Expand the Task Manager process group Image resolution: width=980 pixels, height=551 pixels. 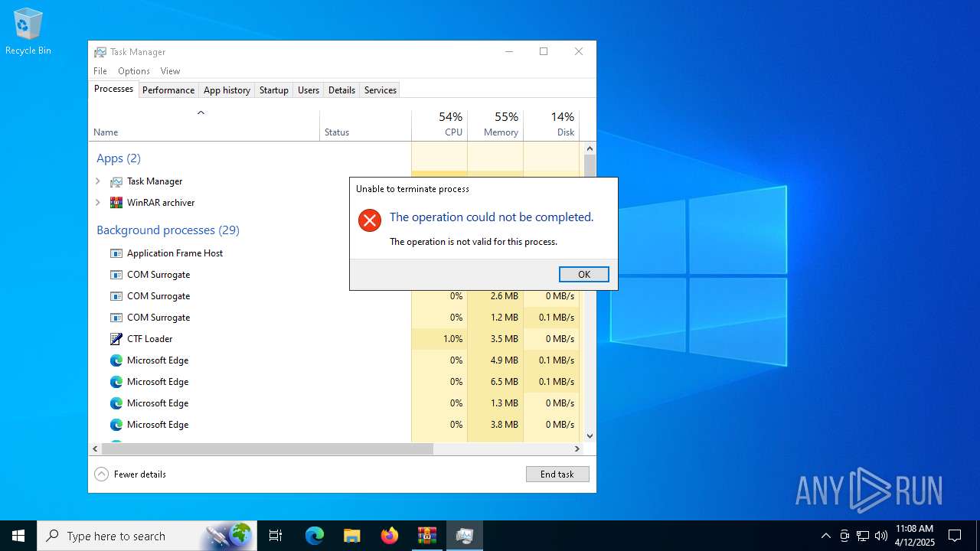(x=98, y=181)
